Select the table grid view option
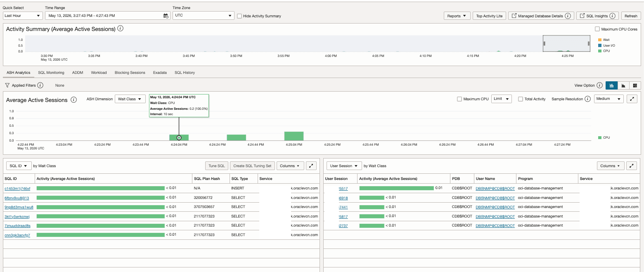Image resolution: width=644 pixels, height=272 pixels. tap(635, 85)
